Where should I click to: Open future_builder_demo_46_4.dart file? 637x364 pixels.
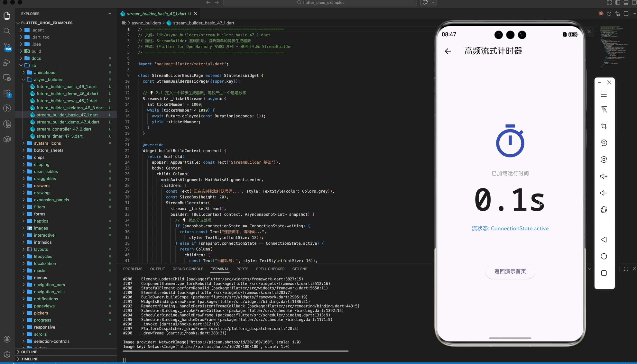67,94
